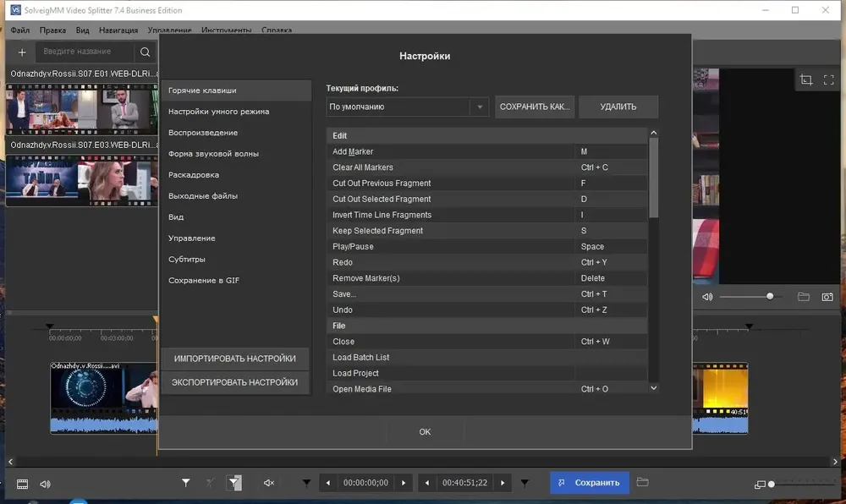Open output folder icon next to Сохранить

pyautogui.click(x=642, y=482)
